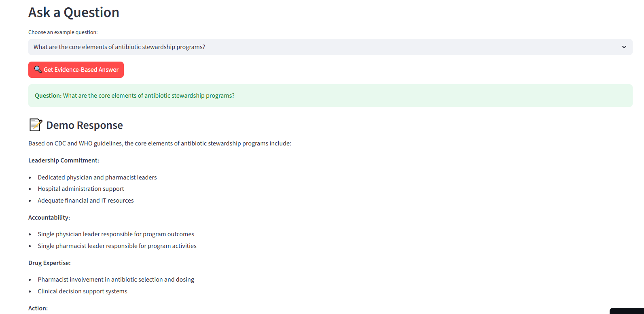Click the Demo Response section title
This screenshot has width=644, height=314.
tap(84, 125)
